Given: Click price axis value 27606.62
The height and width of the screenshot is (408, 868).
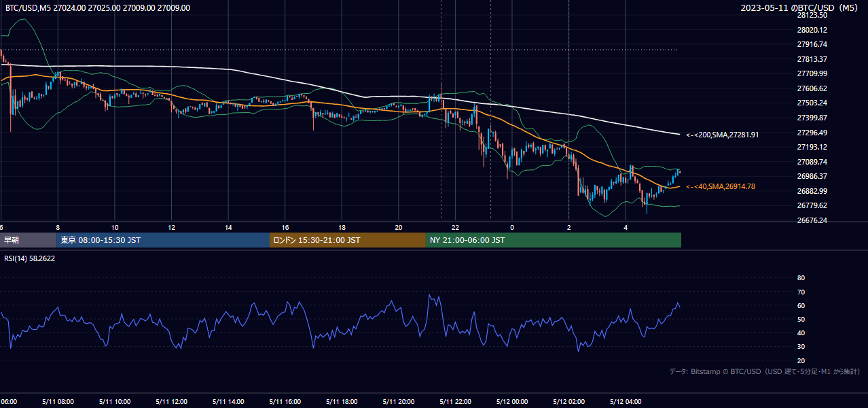Looking at the screenshot, I should [x=812, y=88].
